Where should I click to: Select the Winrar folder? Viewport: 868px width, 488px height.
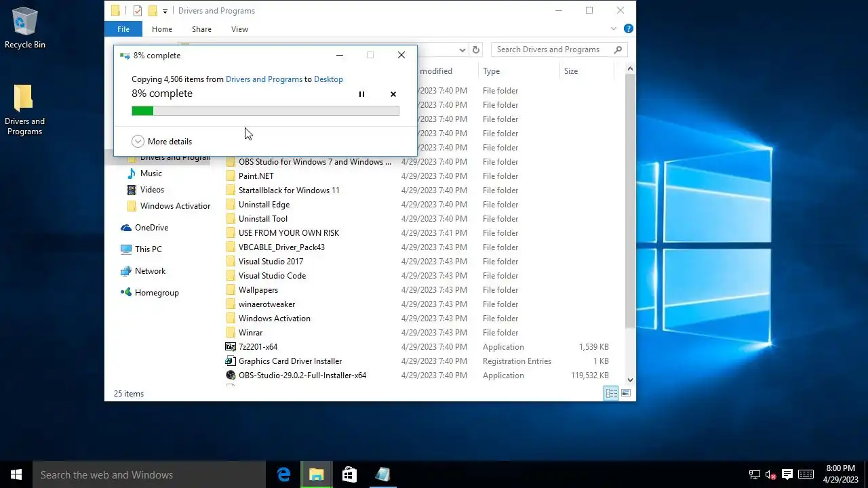[244, 333]
